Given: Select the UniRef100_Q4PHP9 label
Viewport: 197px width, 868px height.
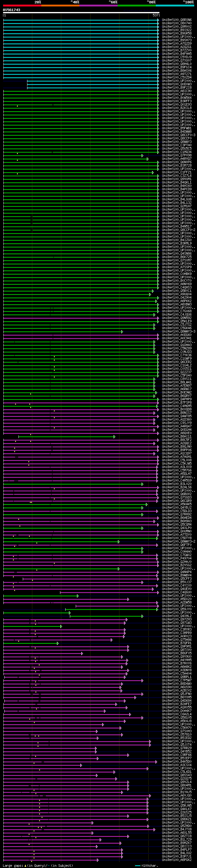Looking at the screenshot, I should coord(177,399).
